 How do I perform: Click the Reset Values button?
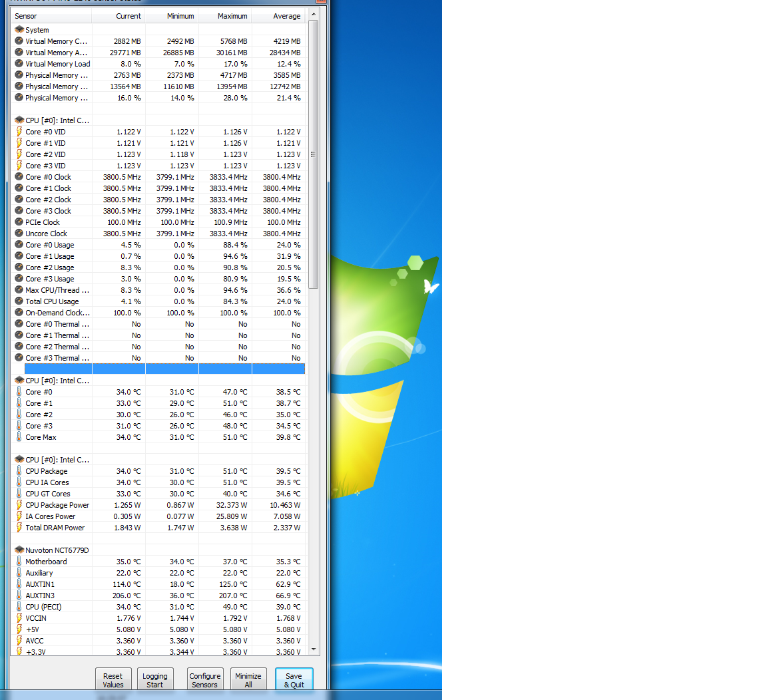tap(113, 680)
